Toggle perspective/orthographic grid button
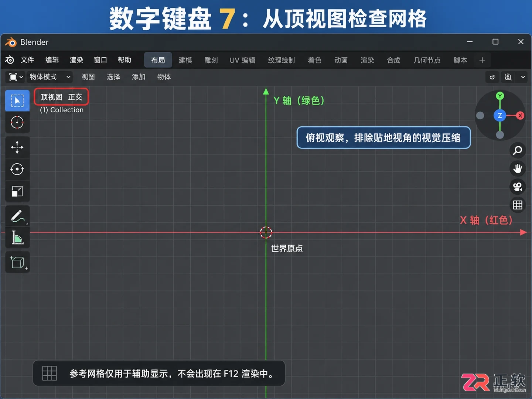This screenshot has height=399, width=532. [518, 205]
